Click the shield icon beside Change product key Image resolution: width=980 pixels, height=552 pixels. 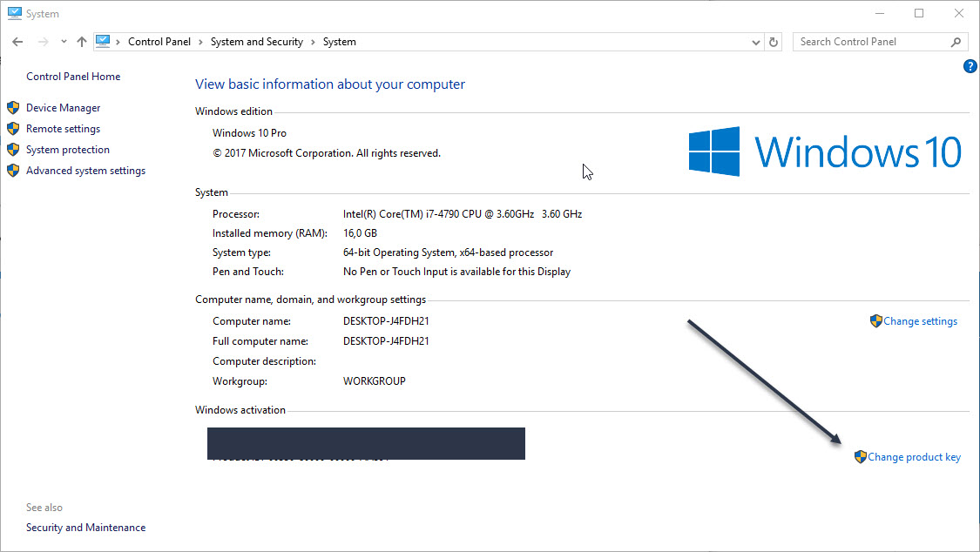[860, 456]
